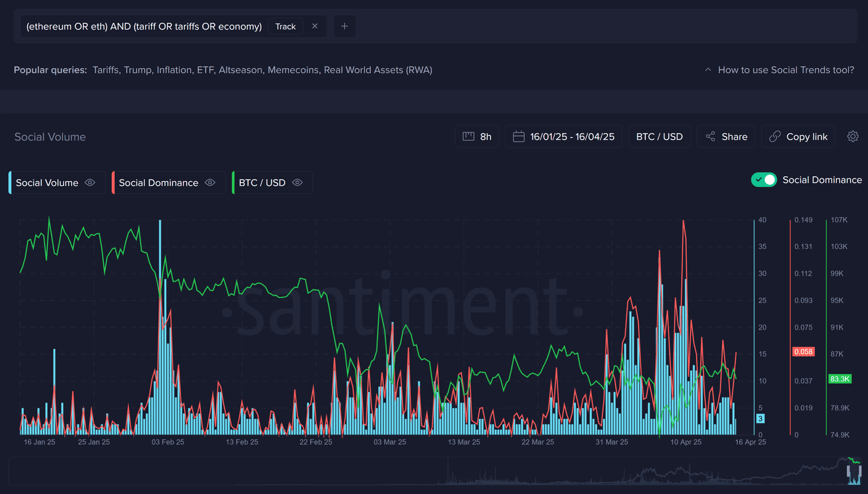The height and width of the screenshot is (494, 868).
Task: Open the chart settings gear icon
Action: [x=853, y=137]
